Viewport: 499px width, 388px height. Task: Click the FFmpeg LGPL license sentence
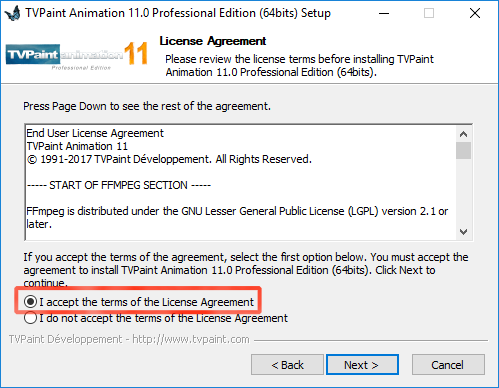coord(237,217)
